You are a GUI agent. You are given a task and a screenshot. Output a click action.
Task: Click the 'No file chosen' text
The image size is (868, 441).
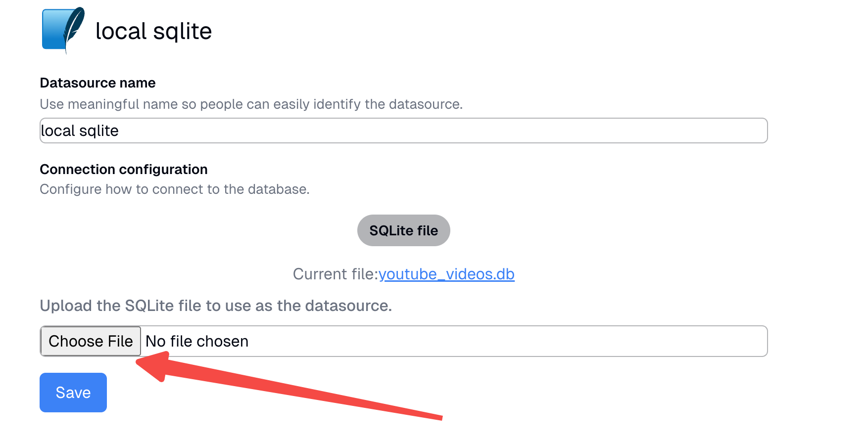click(x=197, y=341)
